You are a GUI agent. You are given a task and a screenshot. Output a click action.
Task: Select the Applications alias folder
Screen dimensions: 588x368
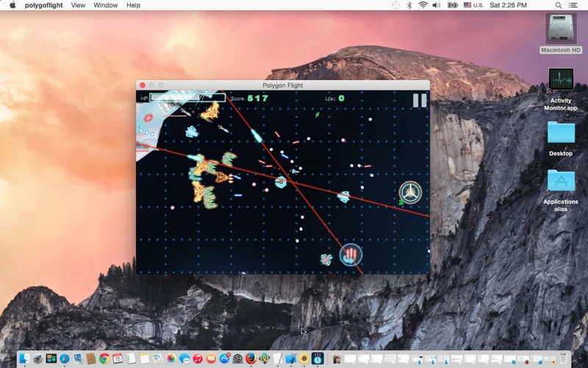coord(561,182)
